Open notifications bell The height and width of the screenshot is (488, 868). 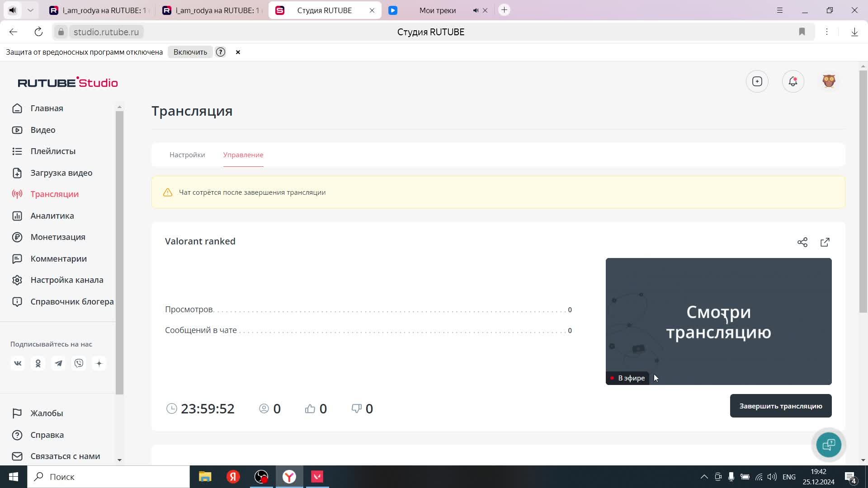[x=793, y=81]
